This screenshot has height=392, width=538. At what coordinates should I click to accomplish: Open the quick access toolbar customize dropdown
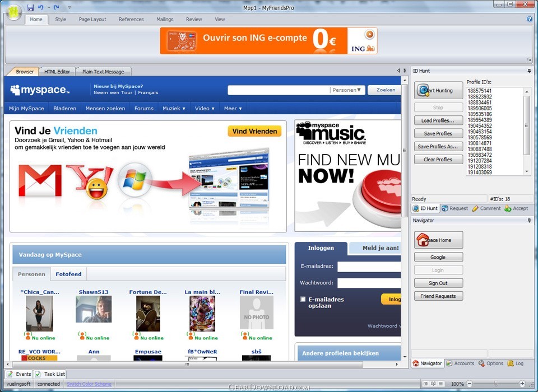pyautogui.click(x=69, y=7)
